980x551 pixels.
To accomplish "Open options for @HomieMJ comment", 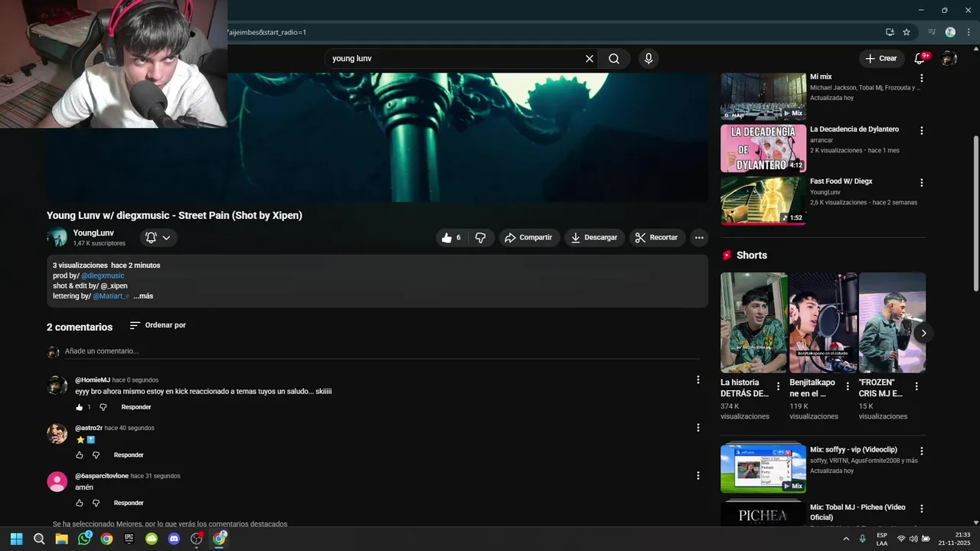I will (x=697, y=380).
